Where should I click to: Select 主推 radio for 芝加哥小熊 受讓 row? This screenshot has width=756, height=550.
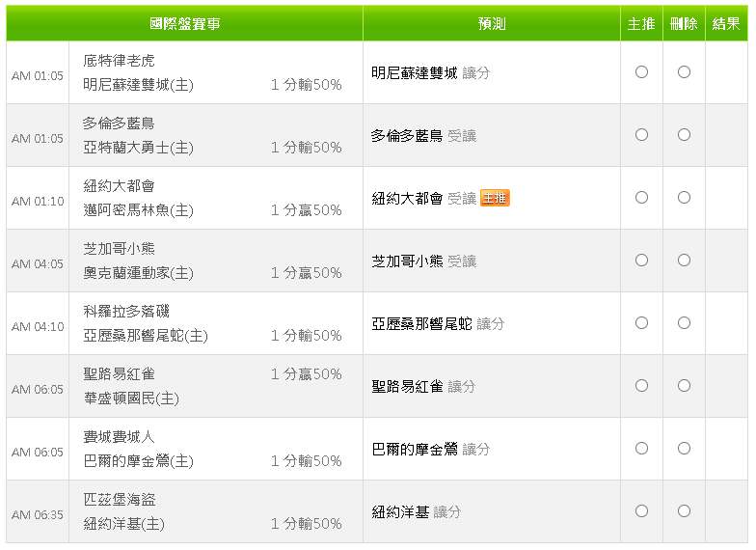pos(641,261)
